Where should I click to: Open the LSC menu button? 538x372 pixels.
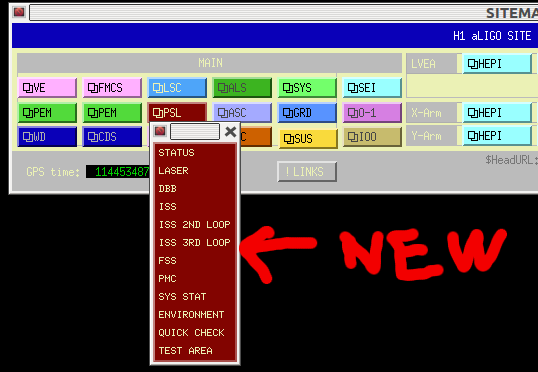click(177, 88)
